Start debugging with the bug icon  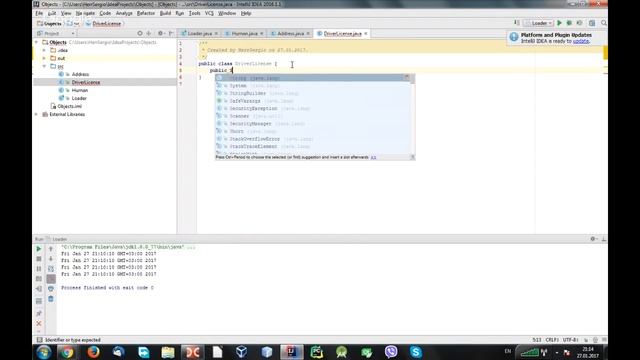pyautogui.click(x=569, y=23)
